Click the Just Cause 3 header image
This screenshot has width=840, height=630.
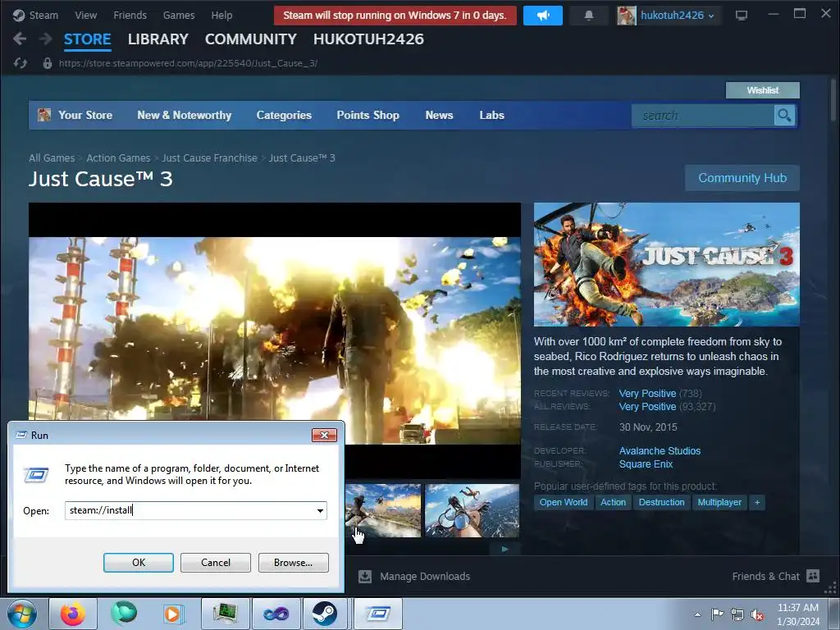666,264
